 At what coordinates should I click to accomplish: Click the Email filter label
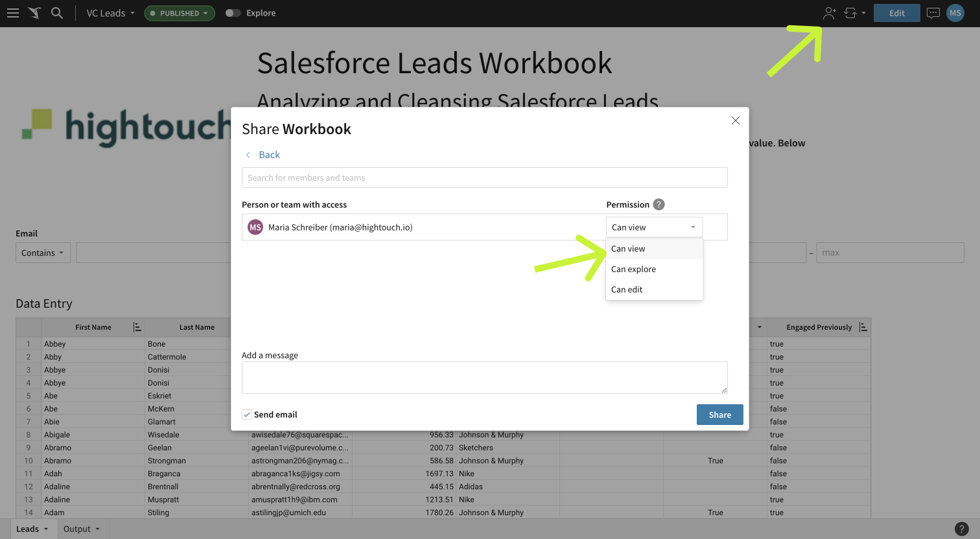pos(27,233)
